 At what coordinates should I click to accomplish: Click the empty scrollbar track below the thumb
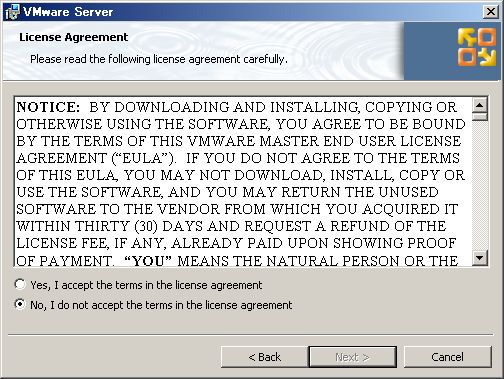click(x=480, y=186)
